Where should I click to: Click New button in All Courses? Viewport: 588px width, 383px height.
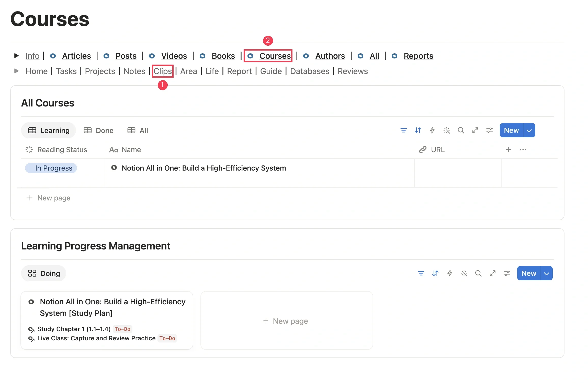pyautogui.click(x=511, y=130)
